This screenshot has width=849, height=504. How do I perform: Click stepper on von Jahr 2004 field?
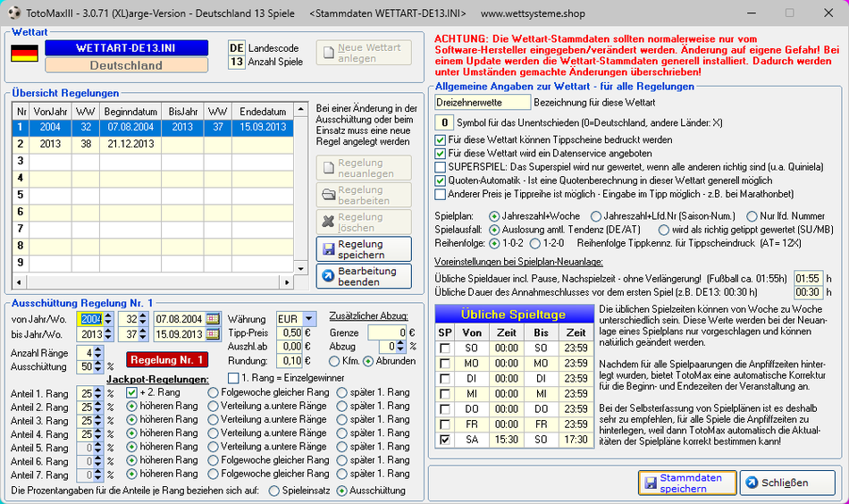(108, 319)
